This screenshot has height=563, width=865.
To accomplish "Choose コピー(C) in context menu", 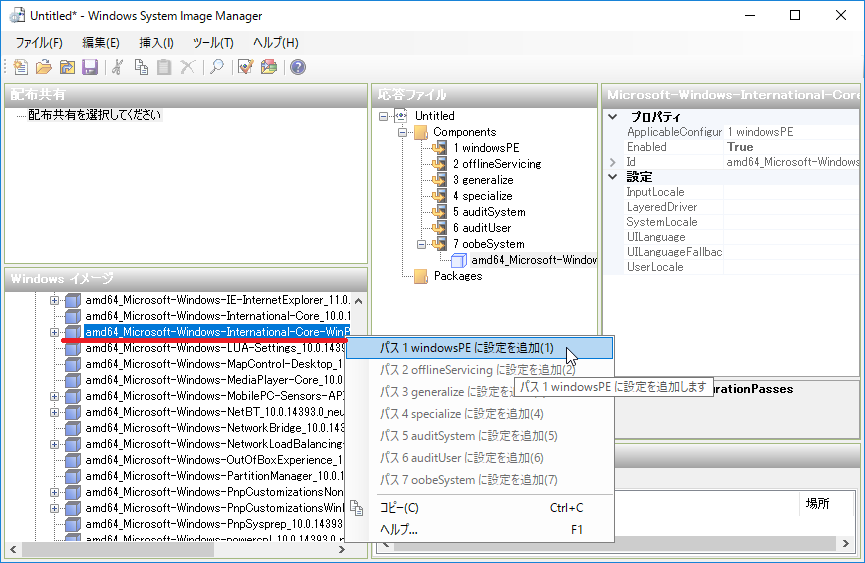I will pos(479,508).
